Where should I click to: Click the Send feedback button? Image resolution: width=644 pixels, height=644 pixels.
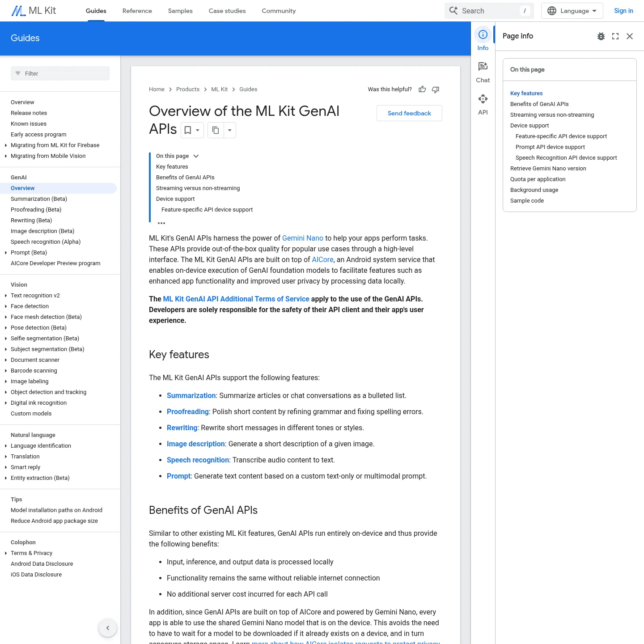[409, 113]
